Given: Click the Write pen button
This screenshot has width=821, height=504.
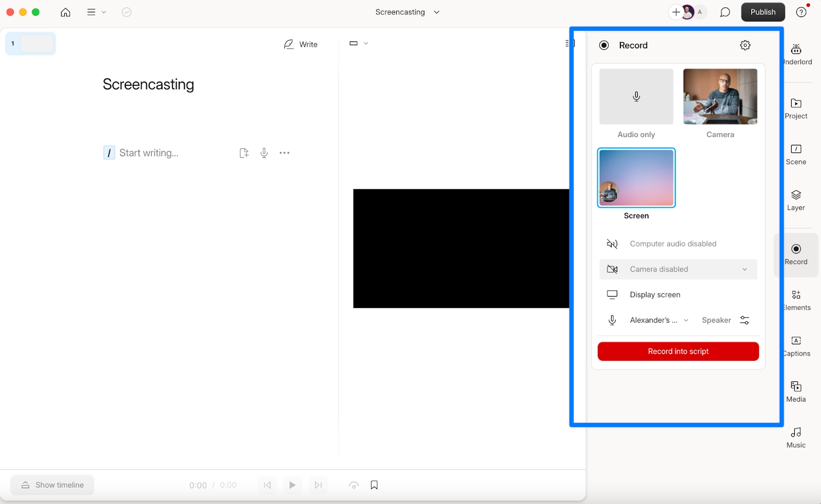Looking at the screenshot, I should pos(301,45).
